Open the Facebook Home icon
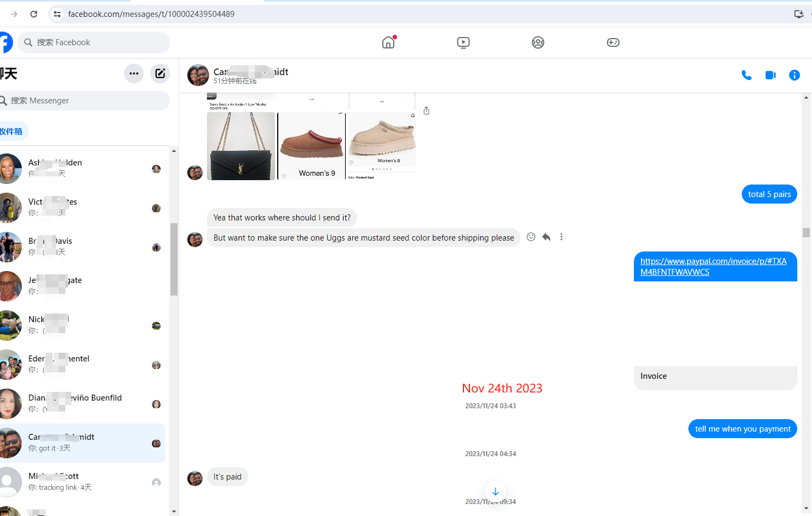 click(x=388, y=42)
